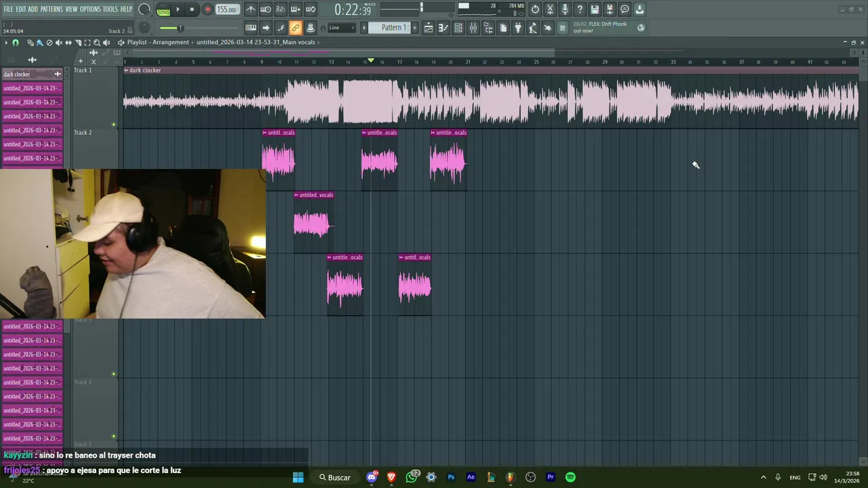
Task: Select the dark clocker clip in picker
Action: click(x=32, y=75)
